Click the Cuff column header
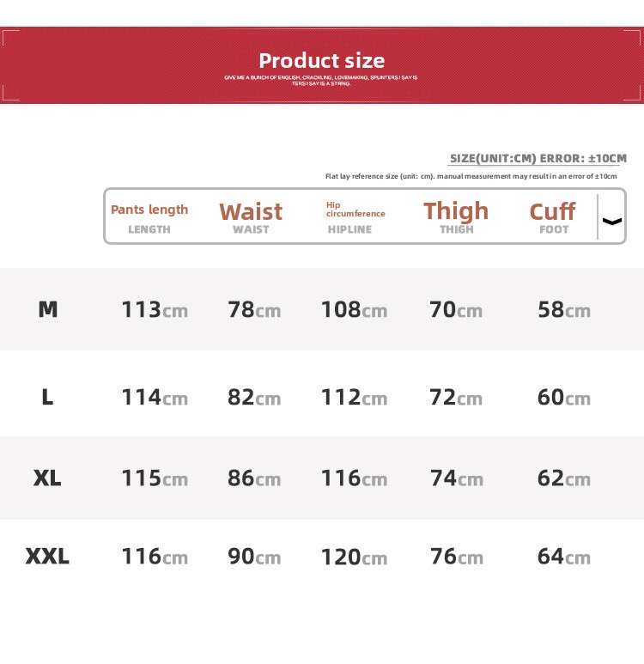 coord(552,212)
